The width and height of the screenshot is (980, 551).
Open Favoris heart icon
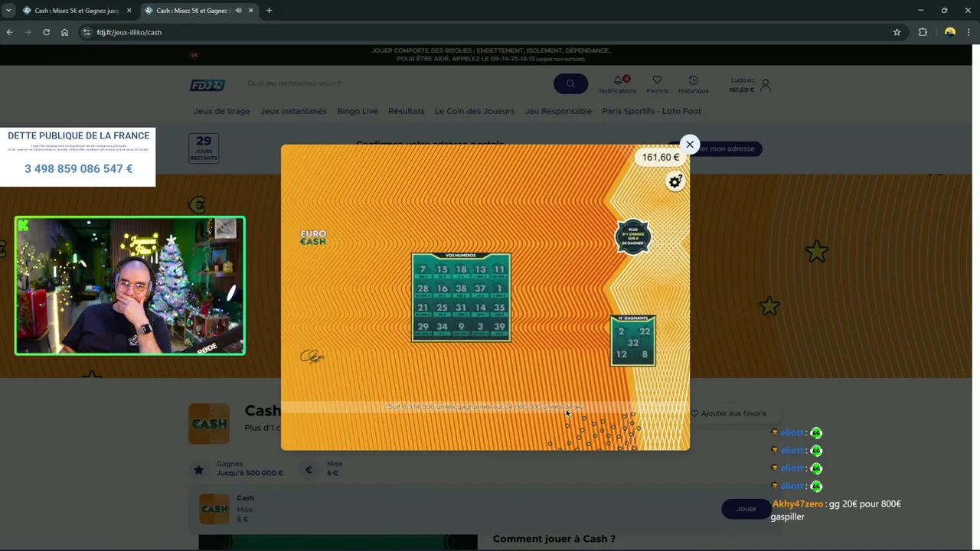[657, 80]
